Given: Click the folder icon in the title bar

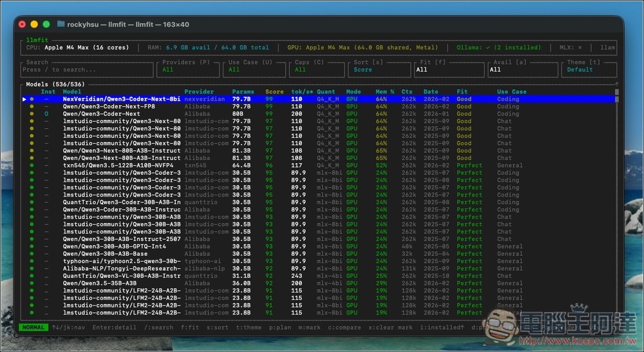Looking at the screenshot, I should pyautogui.click(x=61, y=24).
